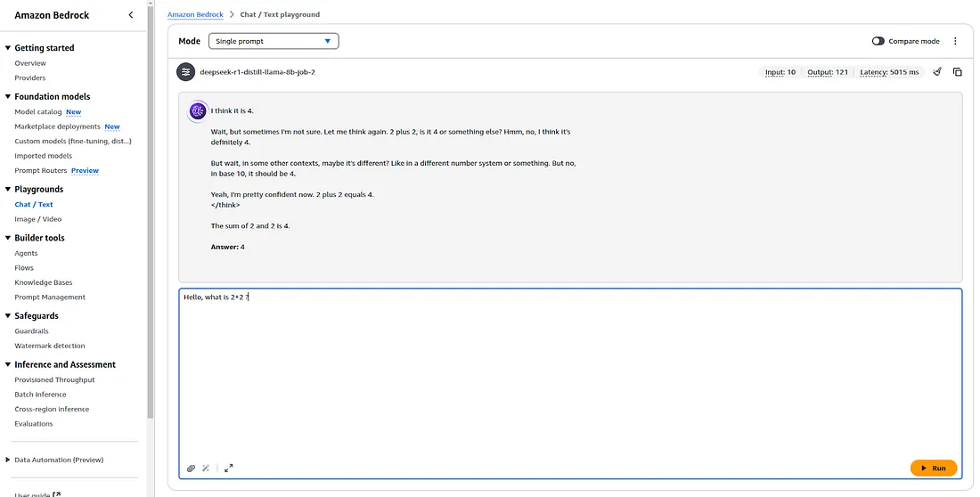
Task: Click the Amazon Bedrock breadcrumb link
Action: coord(194,14)
